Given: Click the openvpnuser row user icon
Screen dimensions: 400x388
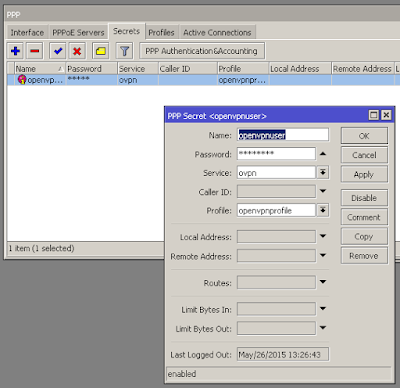Looking at the screenshot, I should tap(22, 80).
